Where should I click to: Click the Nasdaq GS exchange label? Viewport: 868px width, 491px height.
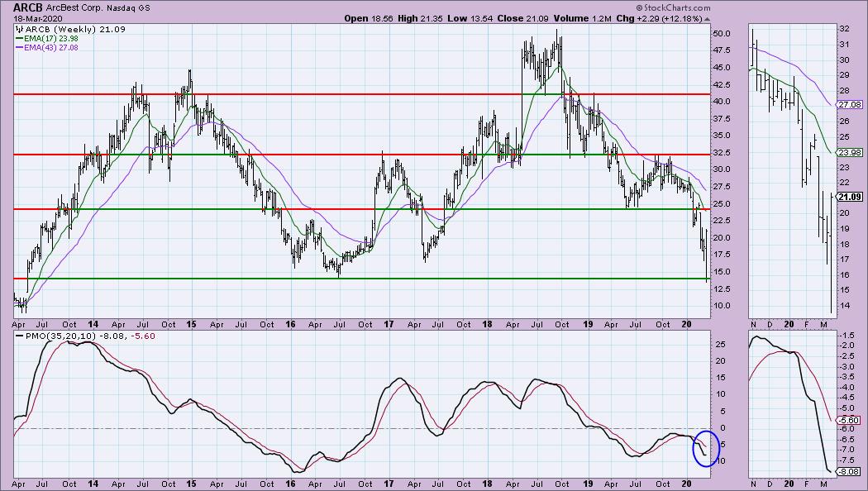click(129, 8)
